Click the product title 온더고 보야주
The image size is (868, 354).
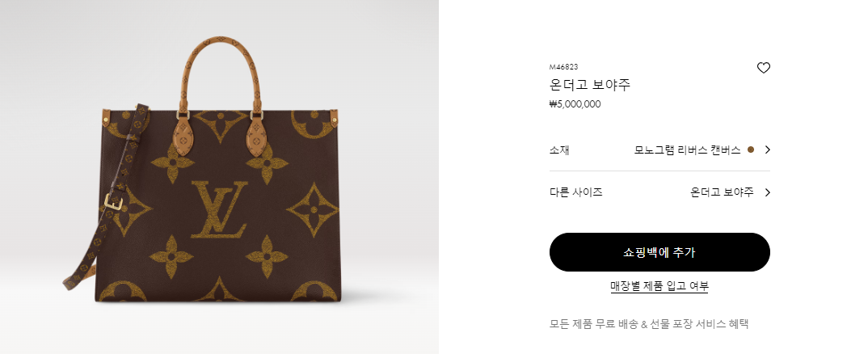pos(589,85)
